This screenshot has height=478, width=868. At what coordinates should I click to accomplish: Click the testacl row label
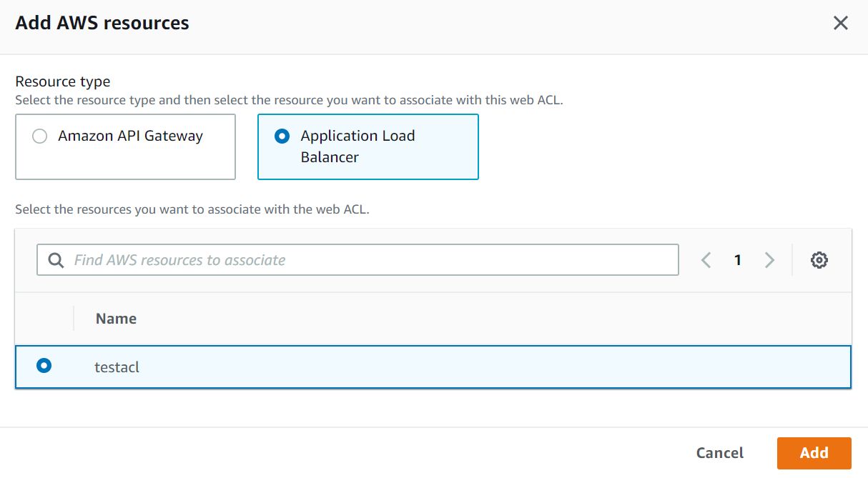pyautogui.click(x=118, y=367)
